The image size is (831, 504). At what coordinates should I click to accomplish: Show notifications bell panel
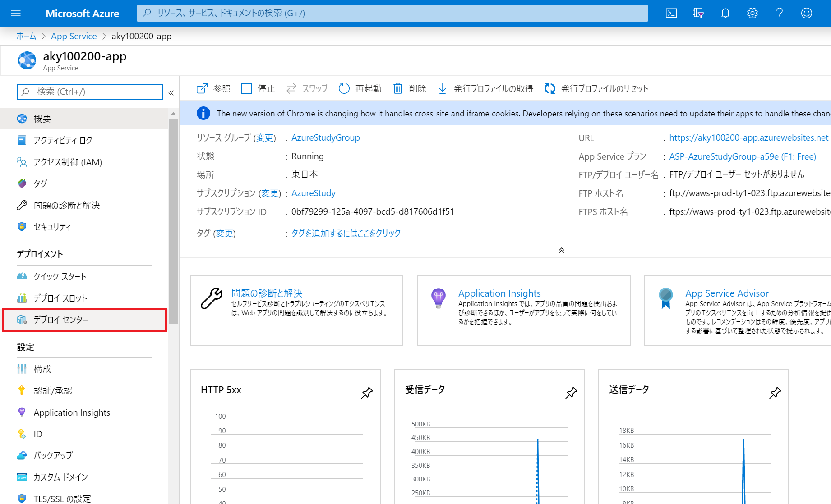[x=725, y=13]
